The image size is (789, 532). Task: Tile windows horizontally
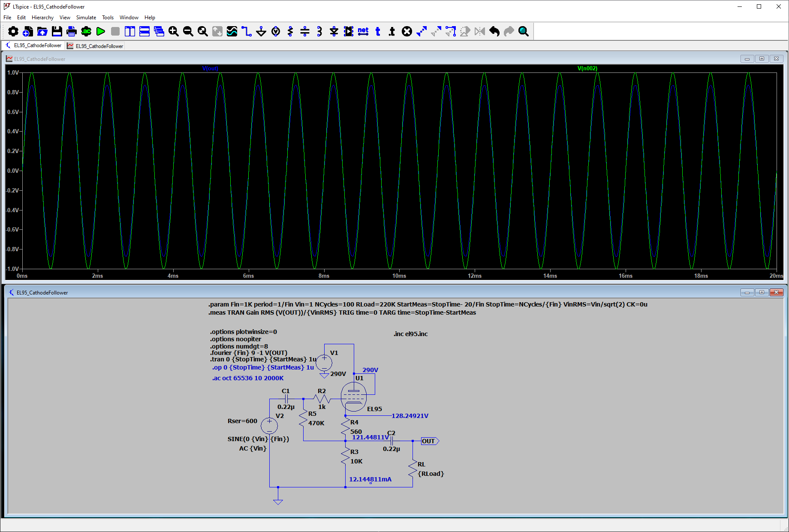pos(145,31)
